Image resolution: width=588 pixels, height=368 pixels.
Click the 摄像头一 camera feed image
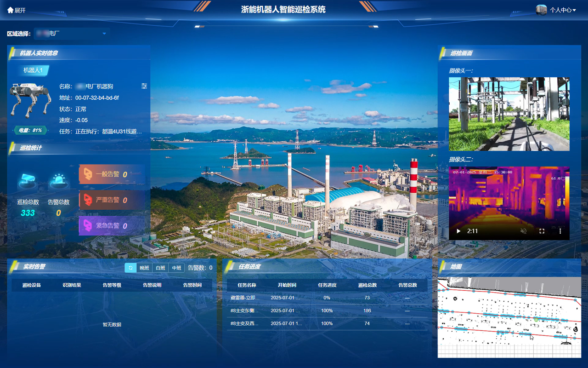click(x=509, y=114)
